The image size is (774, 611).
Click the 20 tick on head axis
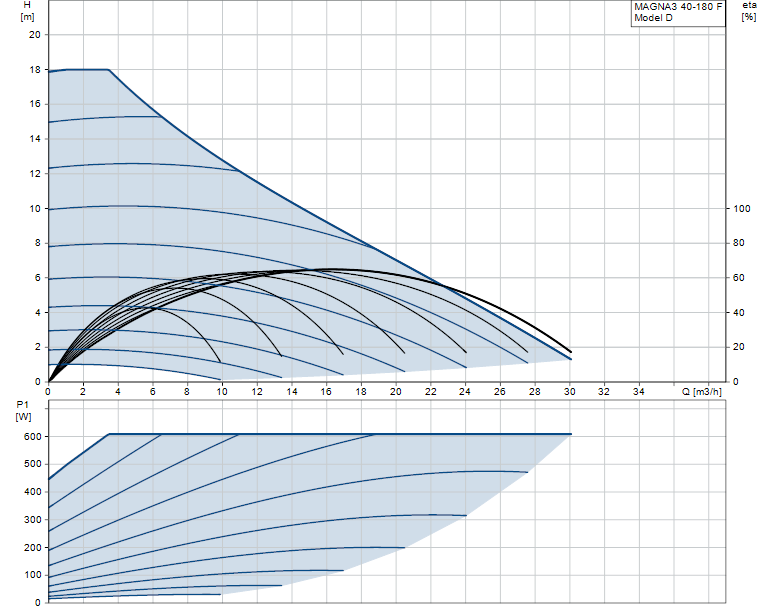coord(35,34)
